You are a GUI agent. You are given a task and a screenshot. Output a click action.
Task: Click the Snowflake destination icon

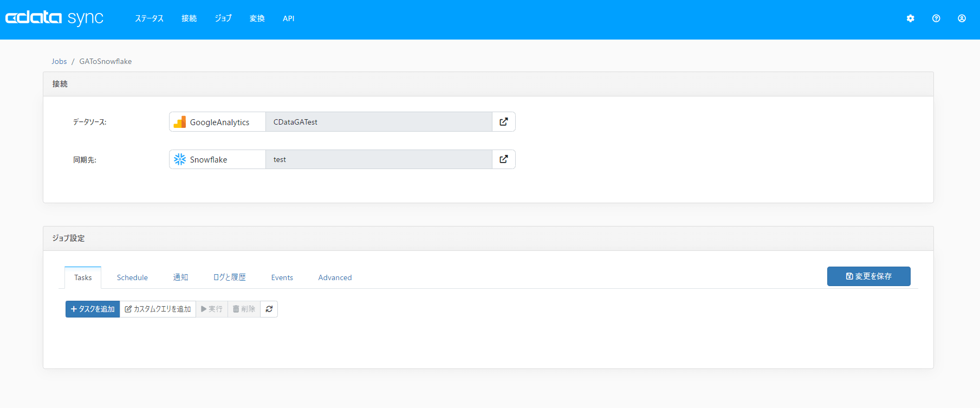coord(180,159)
